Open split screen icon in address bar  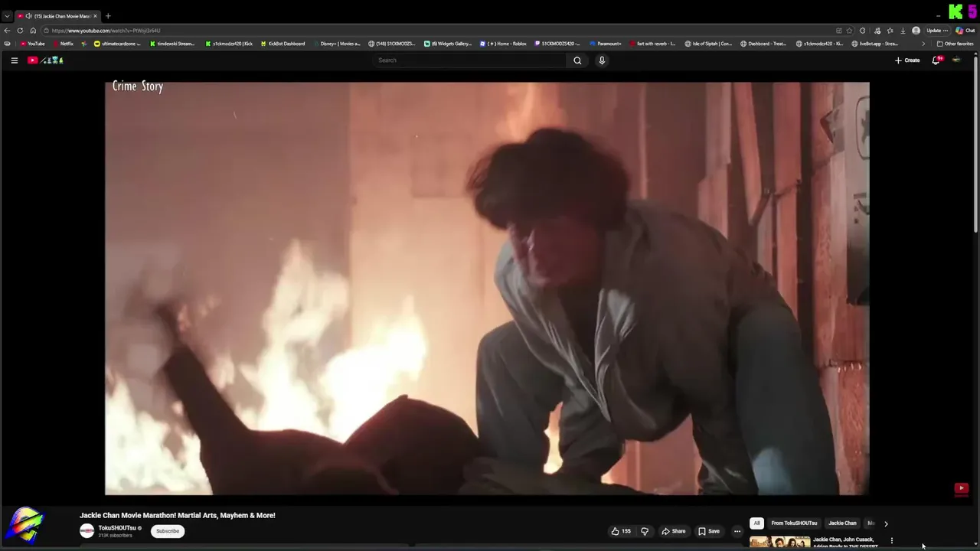[838, 31]
